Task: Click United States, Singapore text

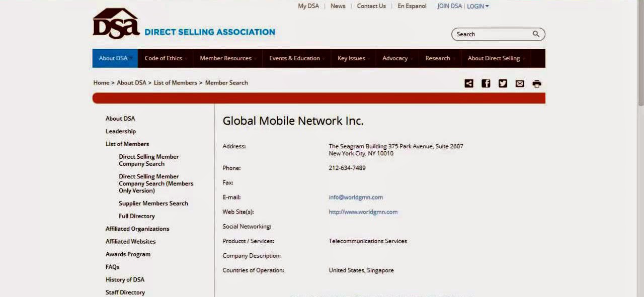Action: point(361,270)
